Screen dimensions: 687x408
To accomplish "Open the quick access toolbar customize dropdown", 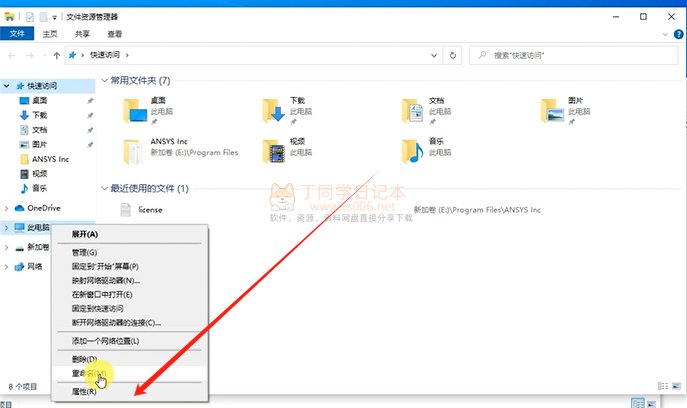I will (x=54, y=18).
